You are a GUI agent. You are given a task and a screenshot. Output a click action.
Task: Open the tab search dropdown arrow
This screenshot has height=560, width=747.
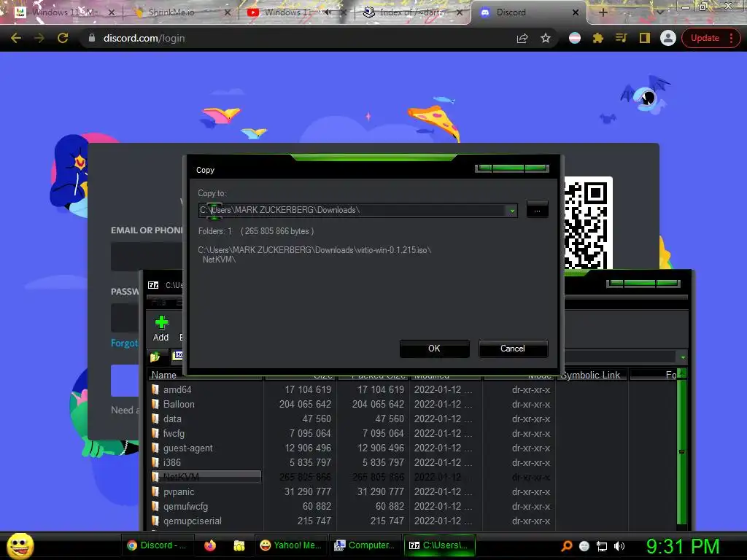[x=660, y=12]
